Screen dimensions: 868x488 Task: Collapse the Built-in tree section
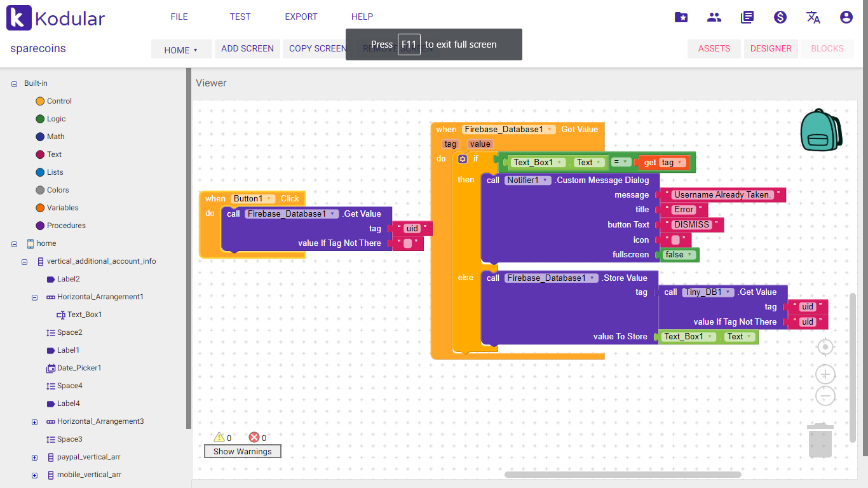(x=15, y=83)
